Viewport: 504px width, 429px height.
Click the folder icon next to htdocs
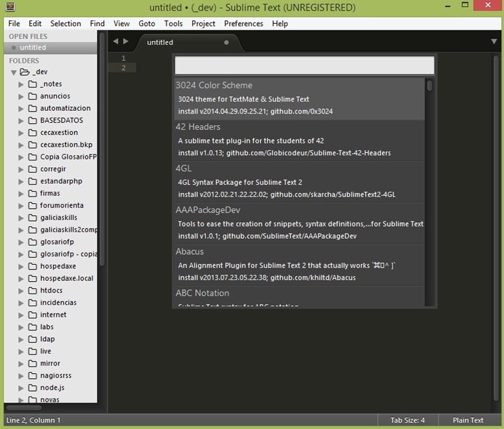pos(33,290)
